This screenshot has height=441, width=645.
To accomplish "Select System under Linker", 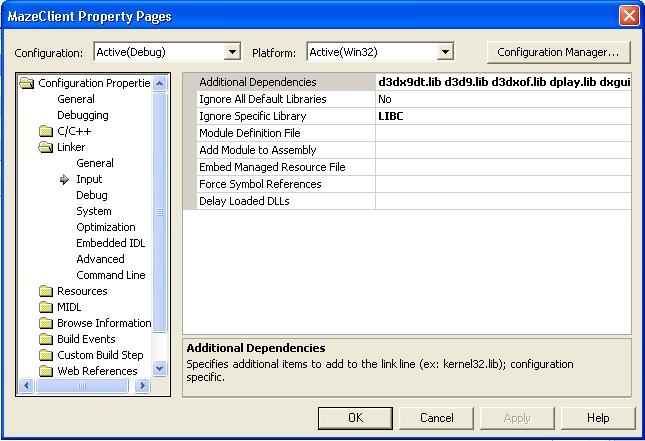I will (x=94, y=211).
